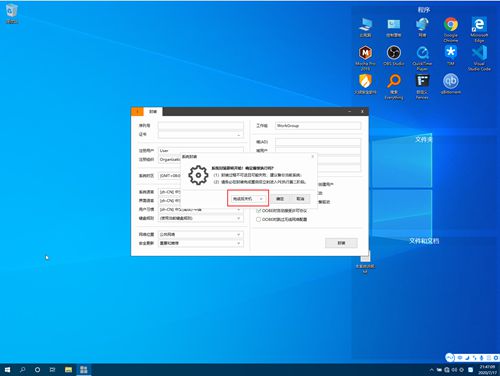The width and height of the screenshot is (500, 376).
Task: Open the Windows Start menu
Action: coord(7,370)
